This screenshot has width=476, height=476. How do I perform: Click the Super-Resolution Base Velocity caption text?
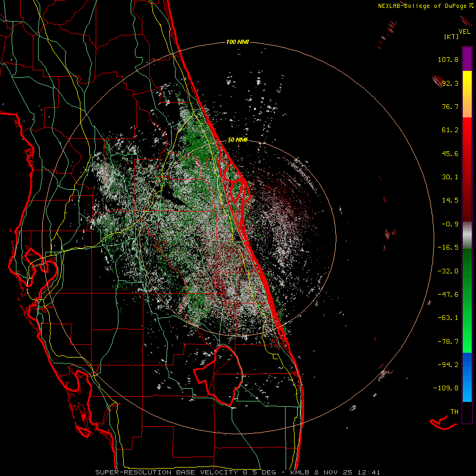click(x=237, y=472)
